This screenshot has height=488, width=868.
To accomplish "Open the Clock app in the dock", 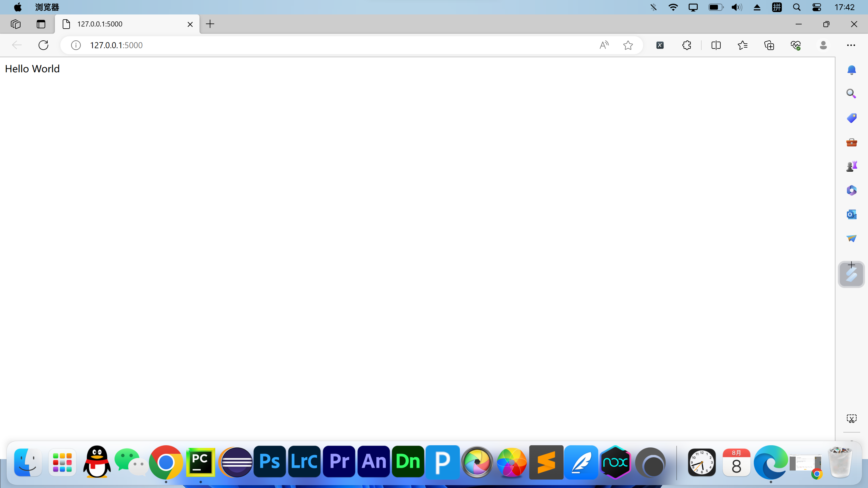I will [702, 462].
